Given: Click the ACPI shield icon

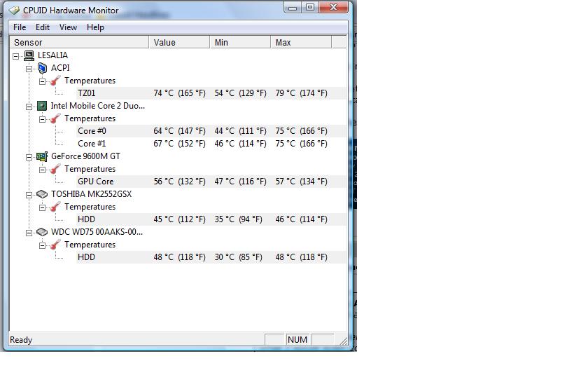Looking at the screenshot, I should click(x=43, y=68).
